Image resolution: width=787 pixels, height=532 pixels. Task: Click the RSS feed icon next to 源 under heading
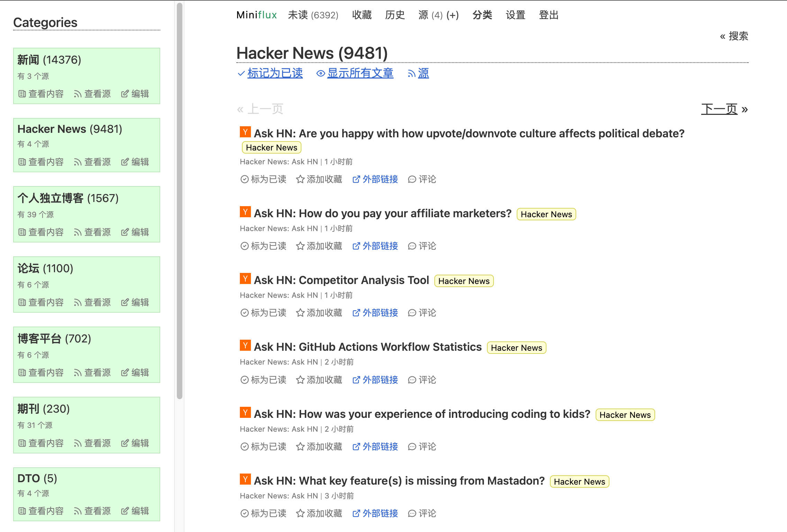411,73
